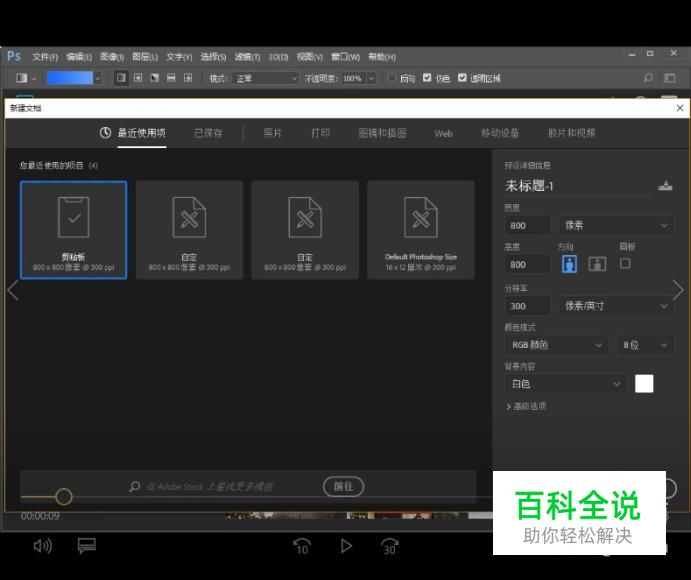Toggle the 透明区域 checkbox

click(462, 78)
